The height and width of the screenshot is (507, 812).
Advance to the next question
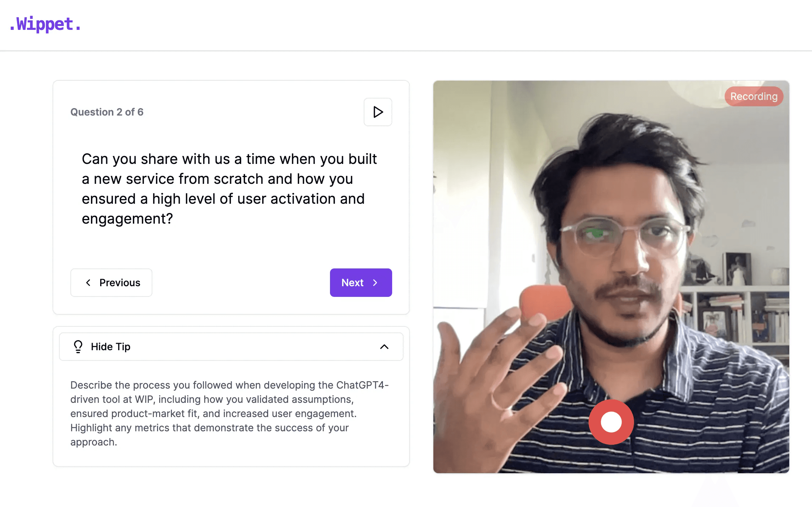pos(361,282)
